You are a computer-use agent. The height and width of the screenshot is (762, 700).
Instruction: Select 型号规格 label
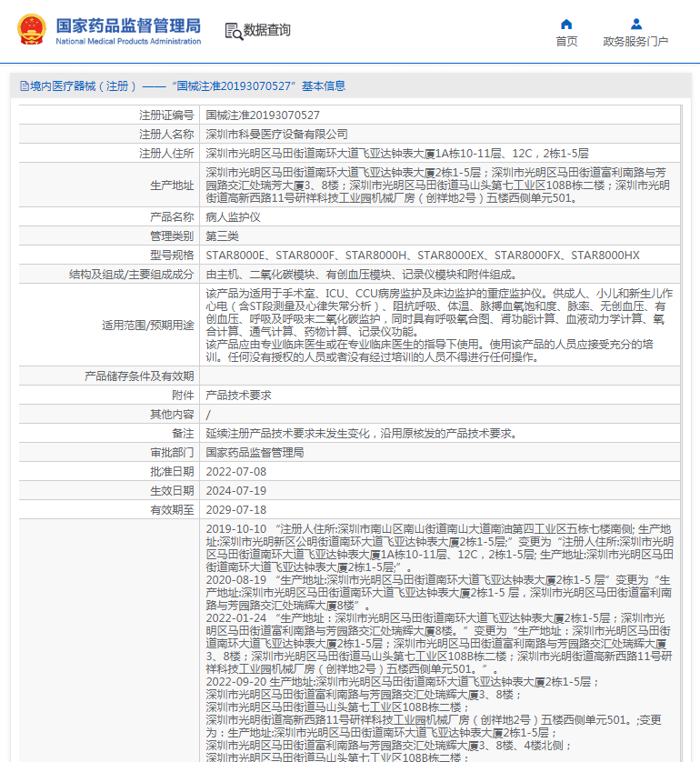click(172, 256)
